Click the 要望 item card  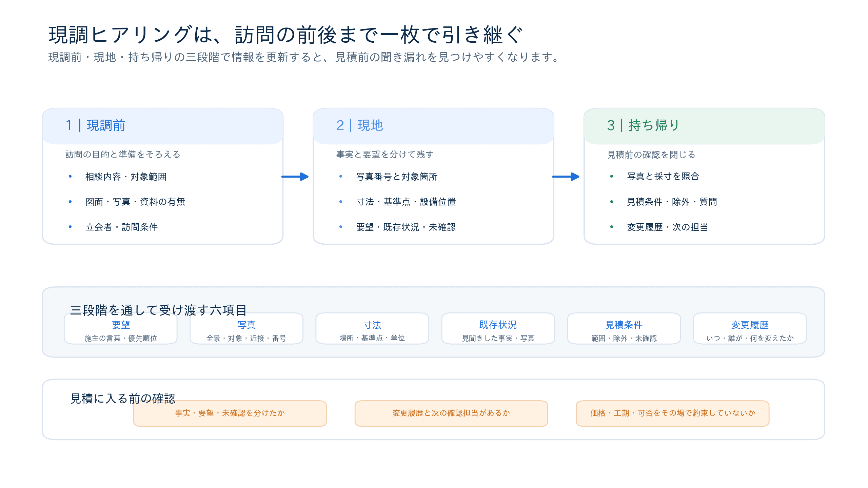(121, 329)
